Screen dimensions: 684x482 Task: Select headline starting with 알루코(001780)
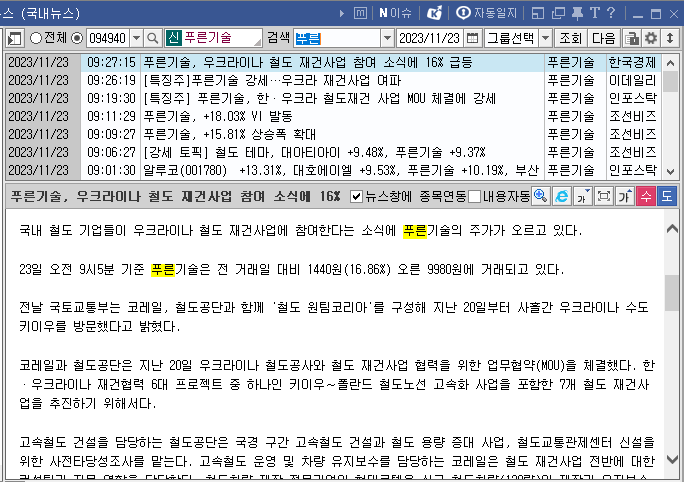pos(341,170)
